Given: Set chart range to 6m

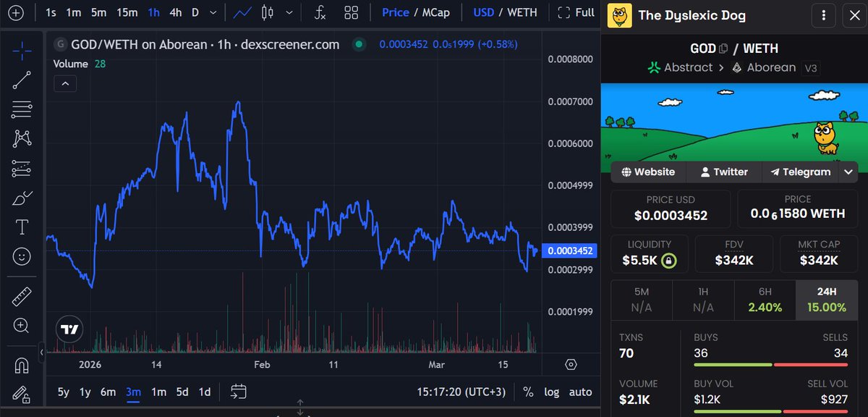Looking at the screenshot, I should pos(108,392).
